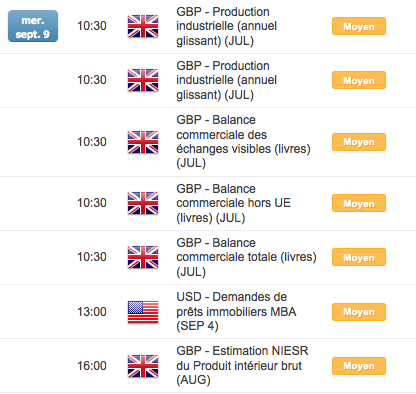Click the 13:00 time entry
416x394 pixels.
coord(92,312)
